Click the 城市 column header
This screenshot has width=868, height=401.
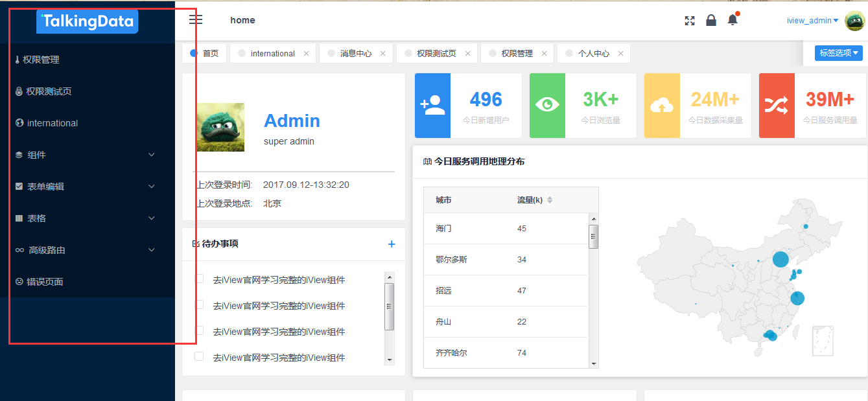[x=443, y=200]
